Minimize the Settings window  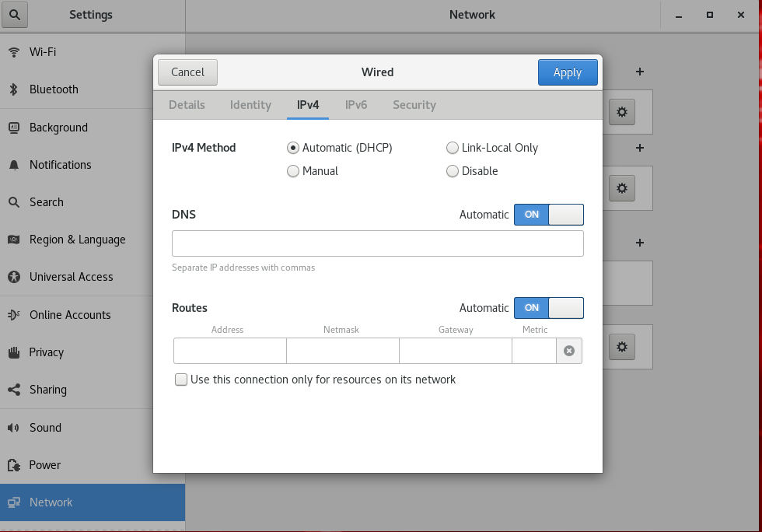tap(678, 15)
